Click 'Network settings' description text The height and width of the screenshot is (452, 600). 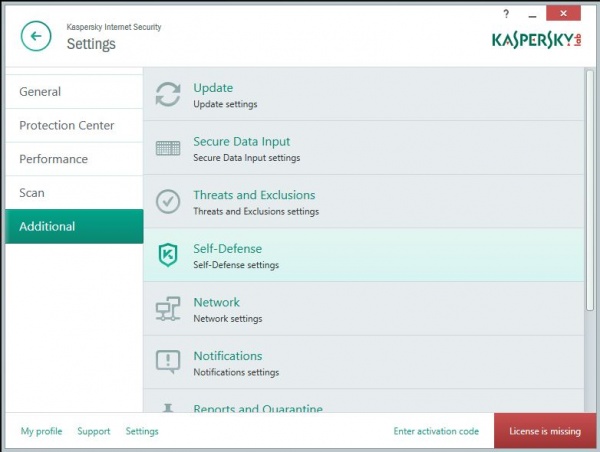228,318
